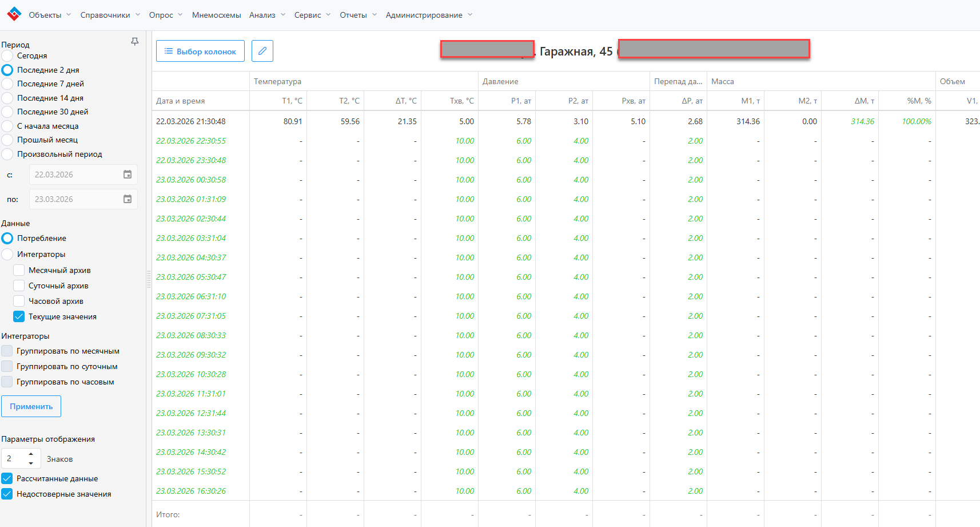Open calendar for start date field

click(128, 175)
